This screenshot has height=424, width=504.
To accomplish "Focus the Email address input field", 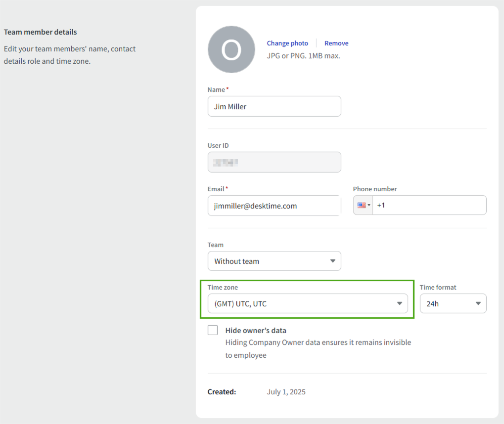I will coord(274,206).
